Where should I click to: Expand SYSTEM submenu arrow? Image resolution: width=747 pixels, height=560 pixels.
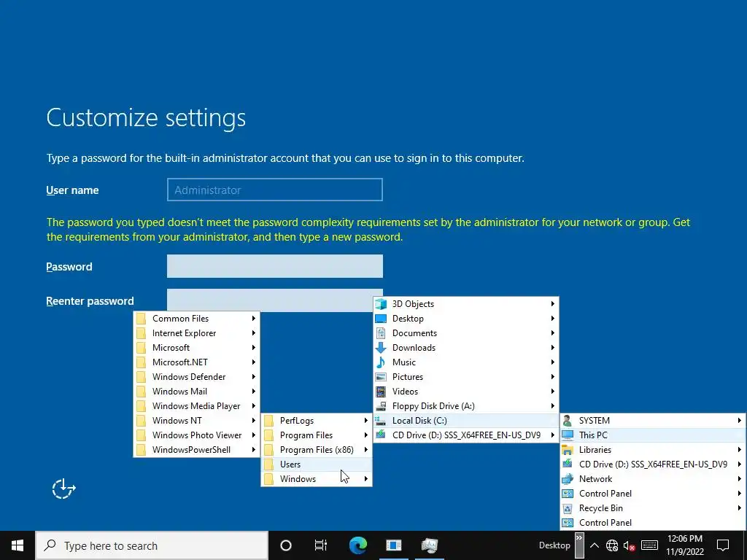tap(740, 421)
